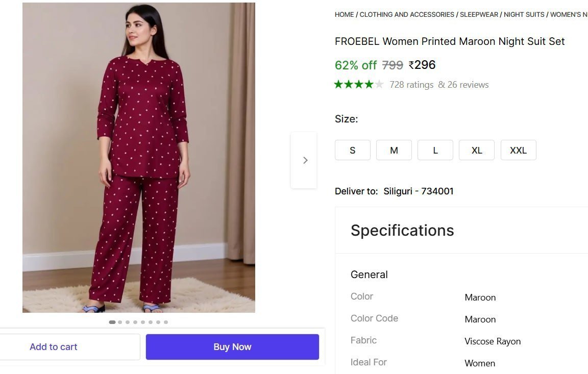Navigate to SLEEPWEAR breadcrumb

[x=479, y=15]
